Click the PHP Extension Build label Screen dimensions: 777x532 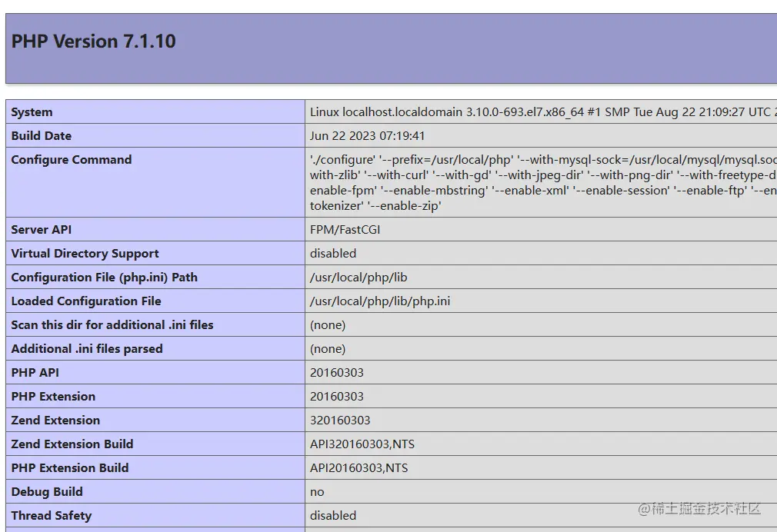(70, 467)
